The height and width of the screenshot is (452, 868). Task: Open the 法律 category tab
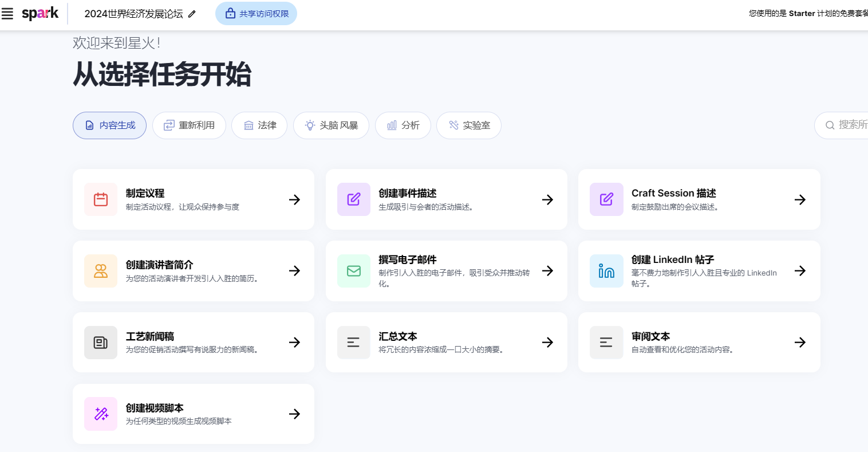coord(259,125)
